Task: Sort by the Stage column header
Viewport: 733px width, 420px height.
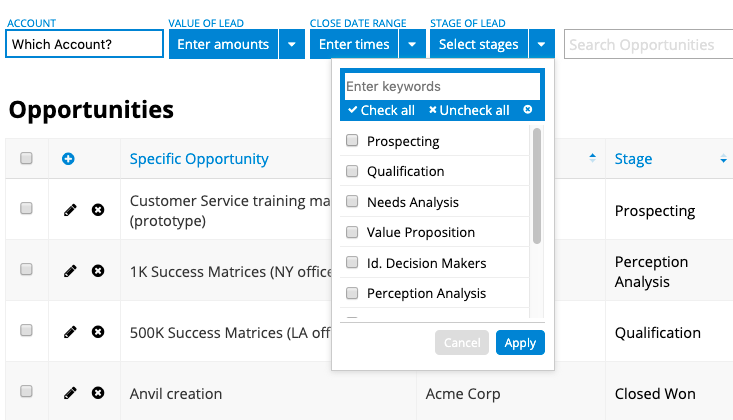Action: point(634,158)
